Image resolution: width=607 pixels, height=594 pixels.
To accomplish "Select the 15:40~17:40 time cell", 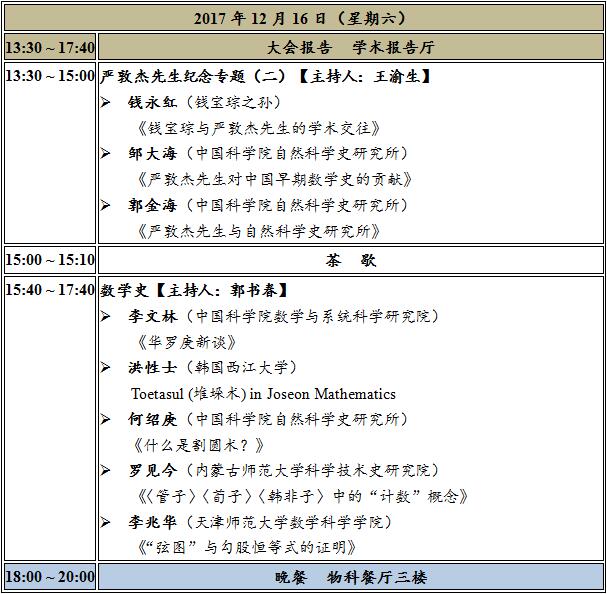I will (50, 290).
